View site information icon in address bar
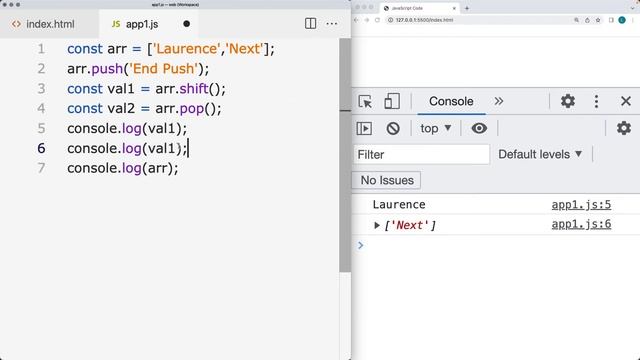This screenshot has height=360, width=640. coord(390,20)
